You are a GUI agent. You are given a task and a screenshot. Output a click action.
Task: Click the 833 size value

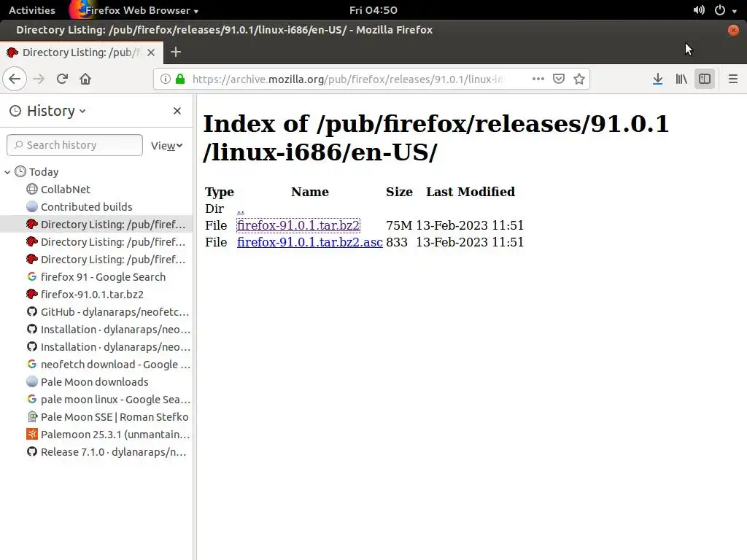397,242
